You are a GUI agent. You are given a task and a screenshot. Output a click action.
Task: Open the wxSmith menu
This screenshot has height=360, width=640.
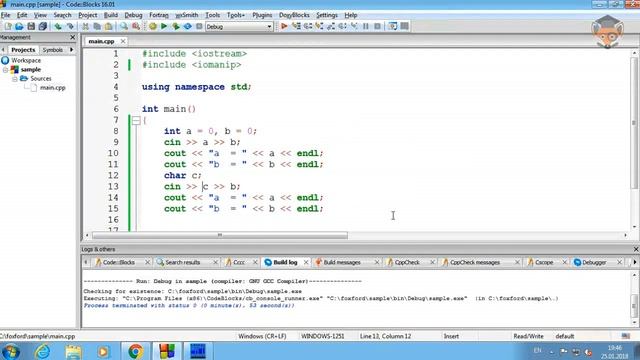point(187,15)
